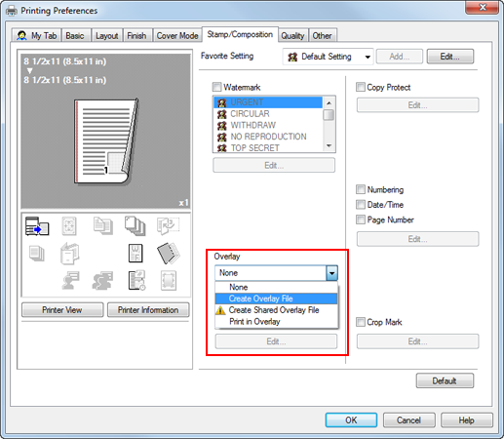Click the stamp icon next to TOP SECRET
The height and width of the screenshot is (439, 504).
pos(222,148)
